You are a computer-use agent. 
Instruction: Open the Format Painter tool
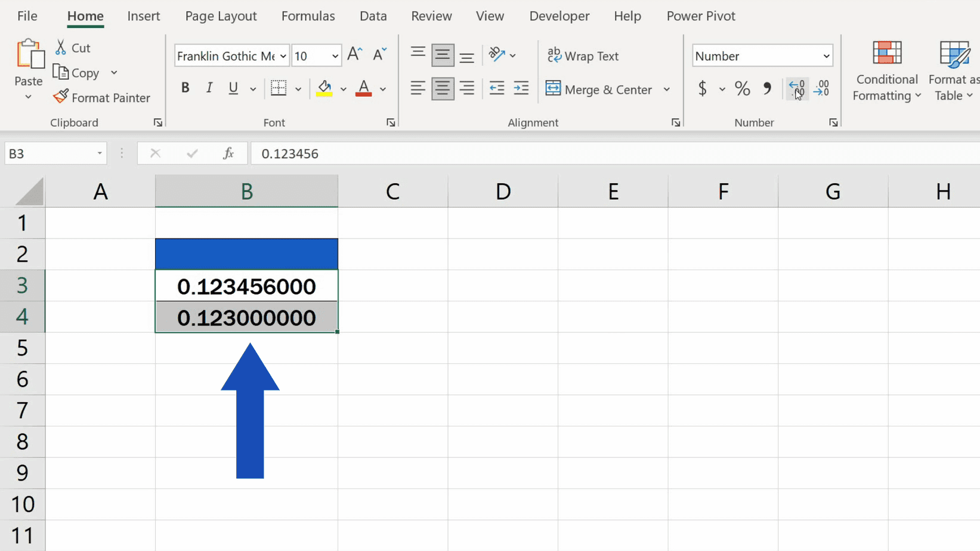(101, 97)
